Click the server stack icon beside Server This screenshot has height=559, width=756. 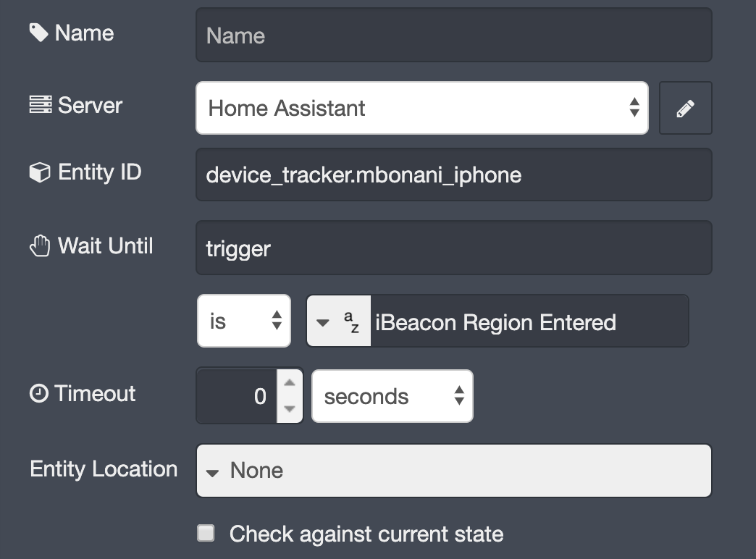click(40, 104)
